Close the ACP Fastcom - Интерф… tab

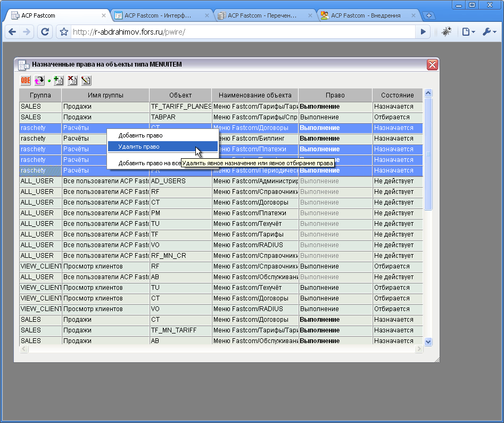click(x=207, y=15)
